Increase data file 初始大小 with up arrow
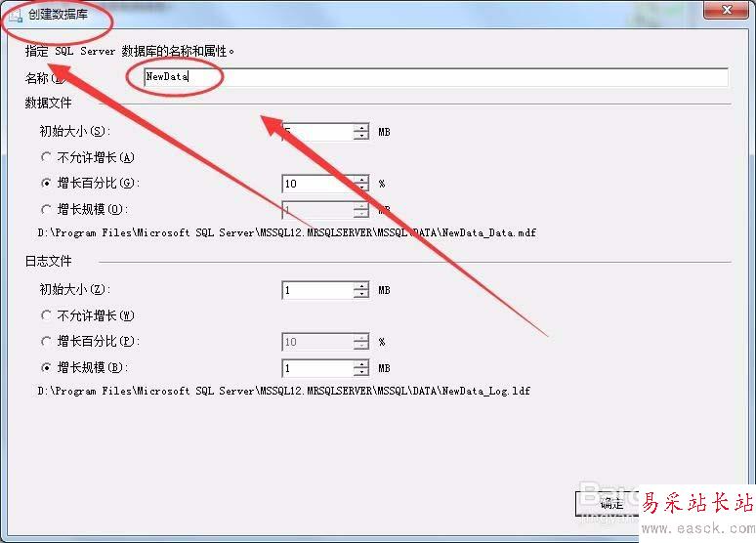The image size is (756, 543). pos(360,128)
